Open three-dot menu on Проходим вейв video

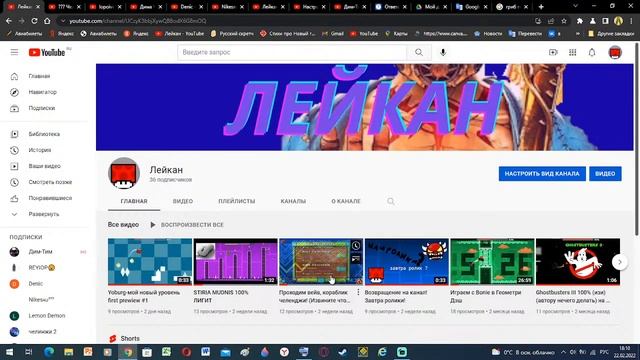(x=358, y=292)
